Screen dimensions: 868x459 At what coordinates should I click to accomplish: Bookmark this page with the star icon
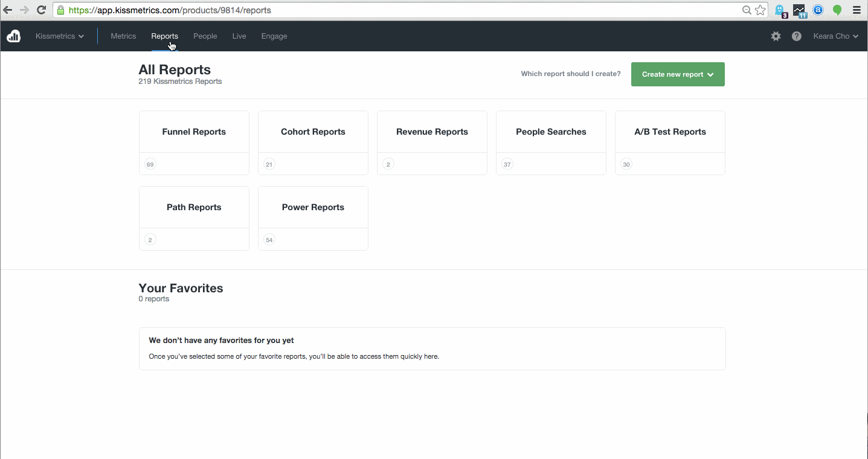click(760, 10)
